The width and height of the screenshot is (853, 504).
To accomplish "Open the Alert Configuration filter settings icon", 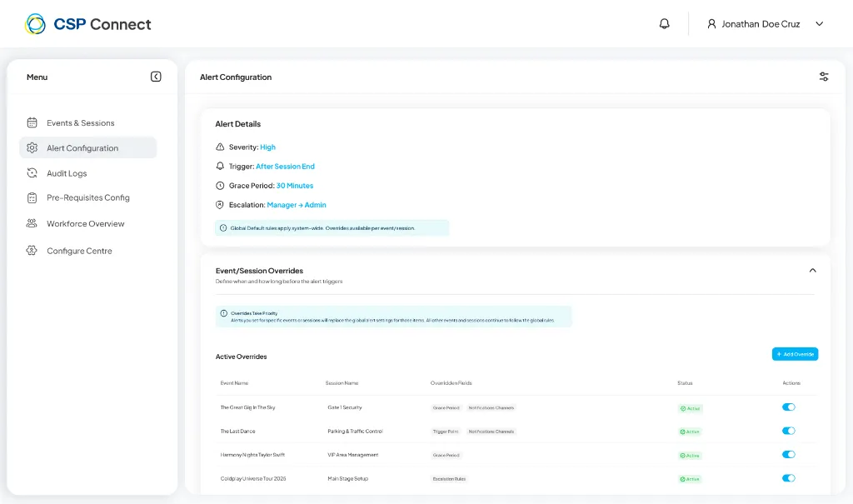I will click(824, 77).
